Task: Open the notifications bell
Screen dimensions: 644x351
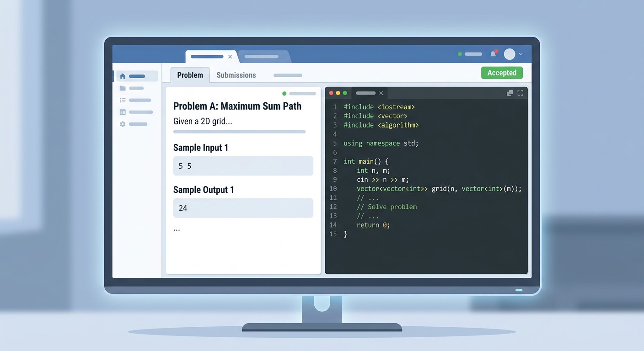Action: [x=493, y=54]
